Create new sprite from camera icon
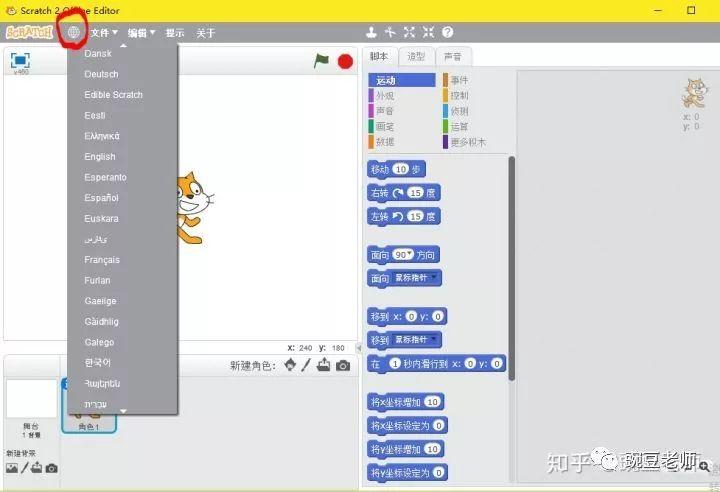Screen dimensions: 720x492 point(343,366)
